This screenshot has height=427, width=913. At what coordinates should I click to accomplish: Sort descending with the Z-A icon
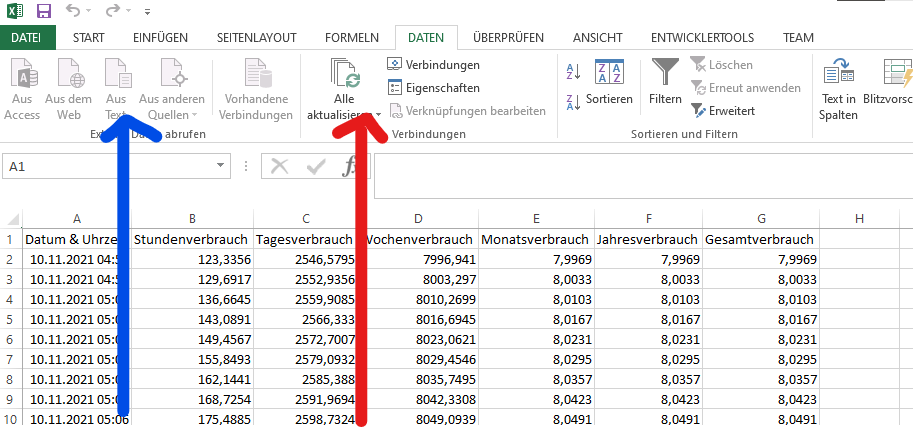click(574, 103)
